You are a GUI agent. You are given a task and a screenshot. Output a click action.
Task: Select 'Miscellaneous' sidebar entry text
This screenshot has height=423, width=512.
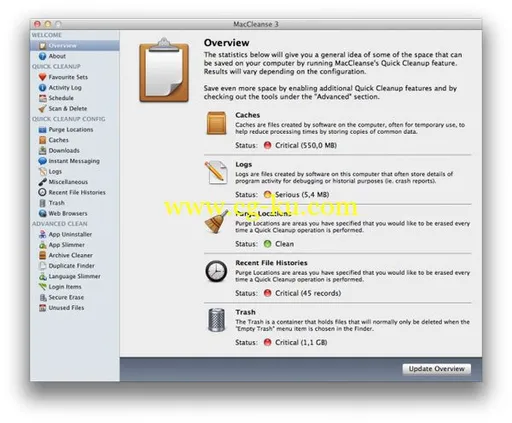[68, 182]
